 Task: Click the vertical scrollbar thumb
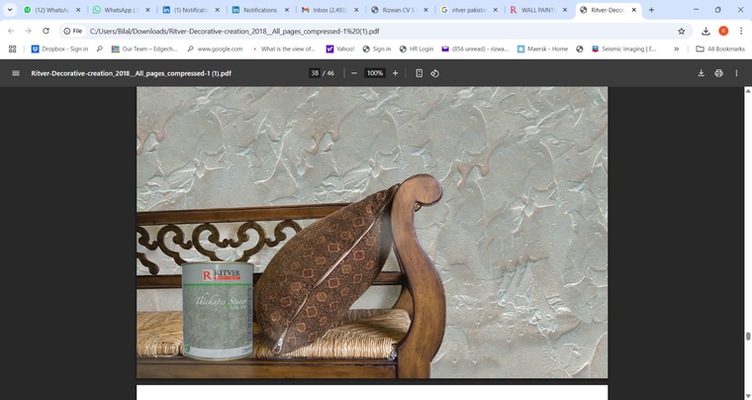point(748,336)
